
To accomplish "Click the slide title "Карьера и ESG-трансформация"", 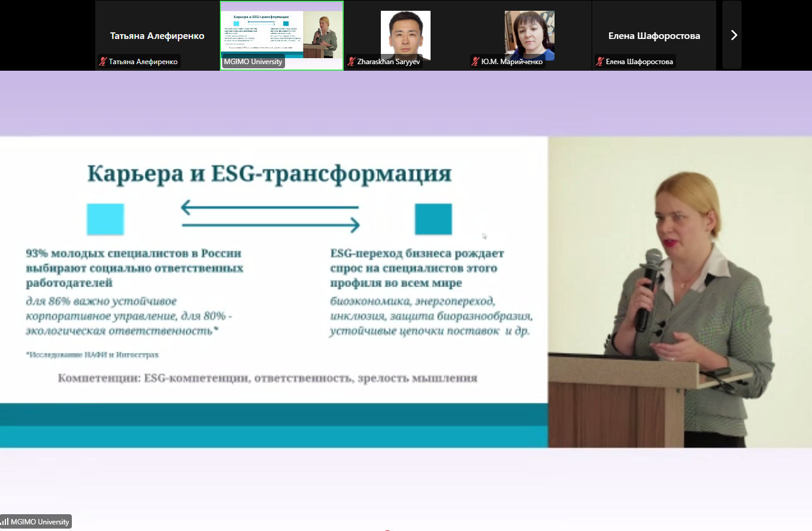I will [269, 174].
